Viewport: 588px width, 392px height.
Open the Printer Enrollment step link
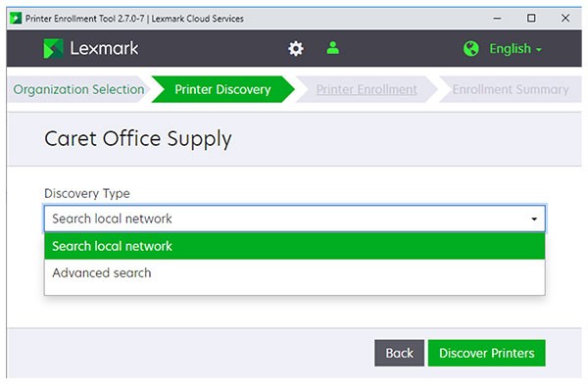tap(366, 89)
